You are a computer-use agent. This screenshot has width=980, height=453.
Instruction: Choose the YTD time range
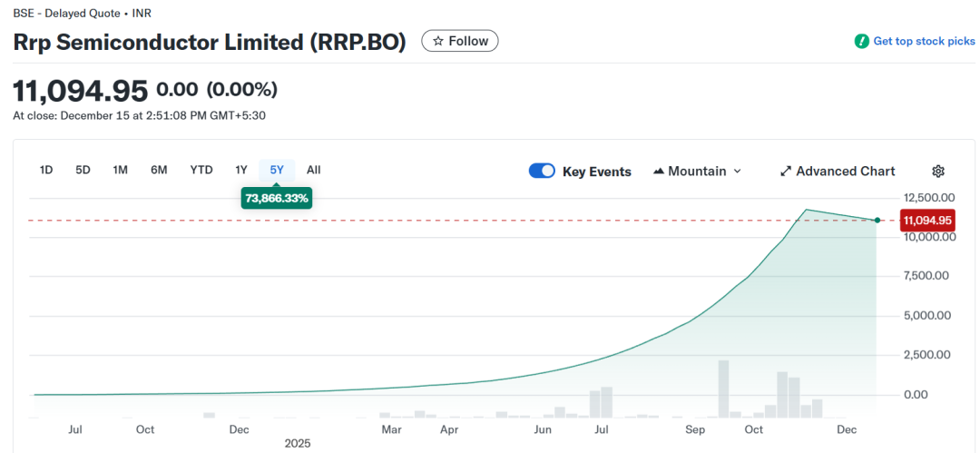point(201,170)
